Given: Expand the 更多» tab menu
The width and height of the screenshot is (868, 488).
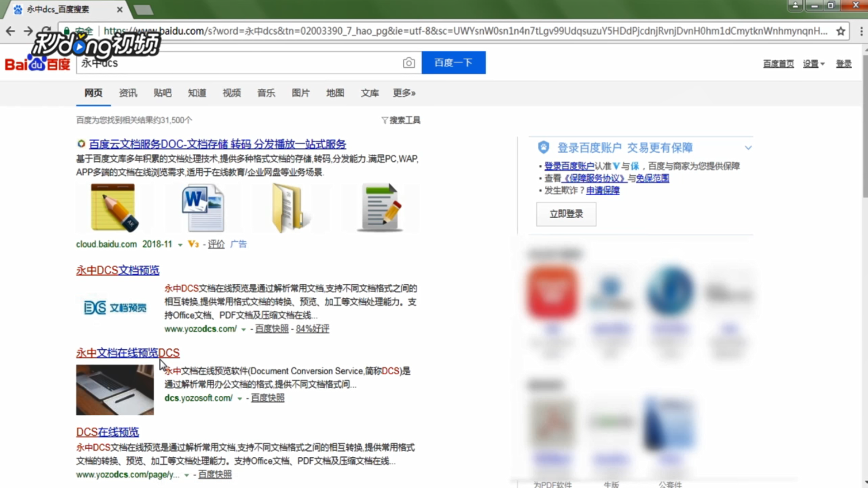Looking at the screenshot, I should pos(404,93).
